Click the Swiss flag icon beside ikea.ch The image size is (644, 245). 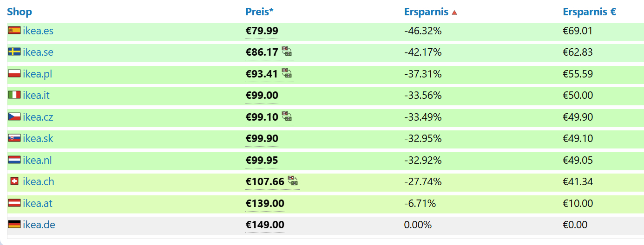tap(14, 181)
